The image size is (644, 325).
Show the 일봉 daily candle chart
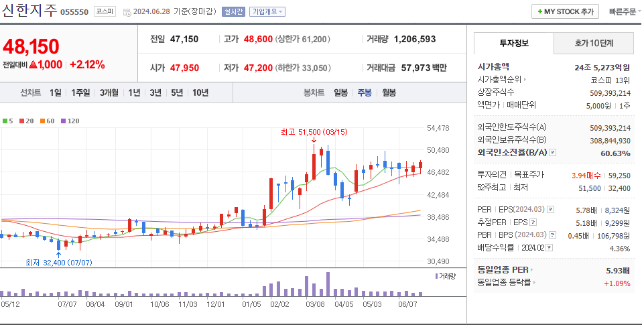coord(340,93)
